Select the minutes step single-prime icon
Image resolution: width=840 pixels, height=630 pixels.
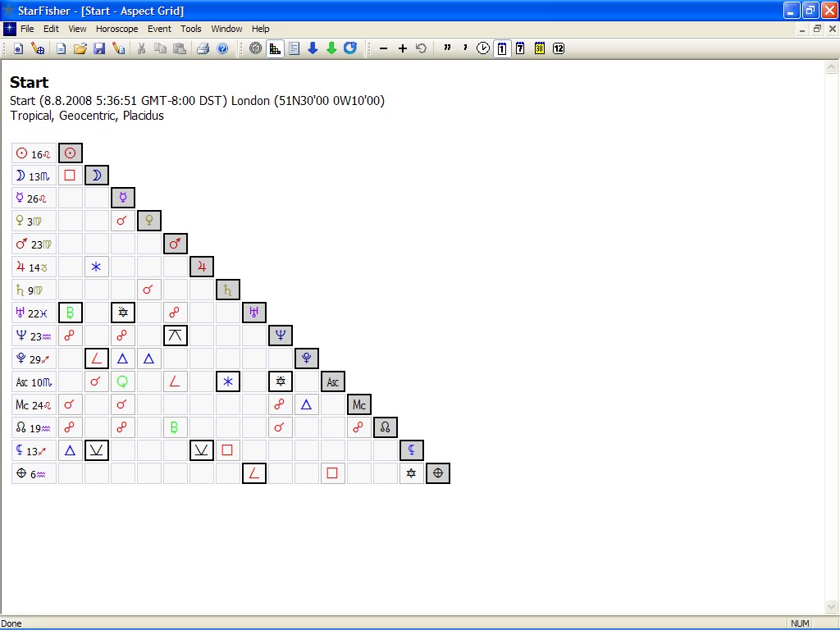(465, 48)
